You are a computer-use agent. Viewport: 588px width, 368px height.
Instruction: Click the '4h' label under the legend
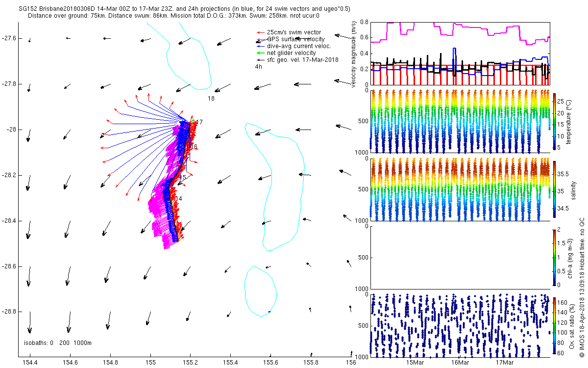click(x=258, y=67)
